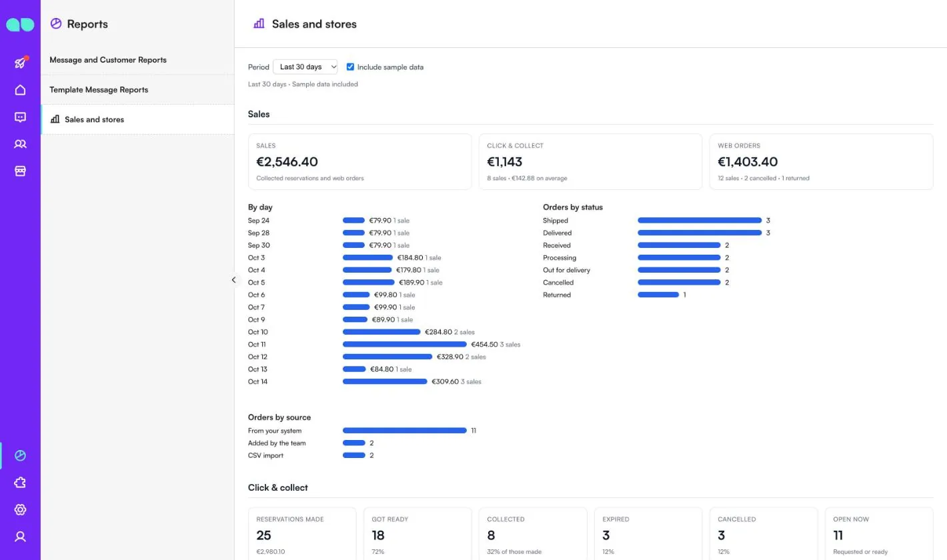947x560 pixels.
Task: Click the 'Processing' status label
Action: pos(560,258)
